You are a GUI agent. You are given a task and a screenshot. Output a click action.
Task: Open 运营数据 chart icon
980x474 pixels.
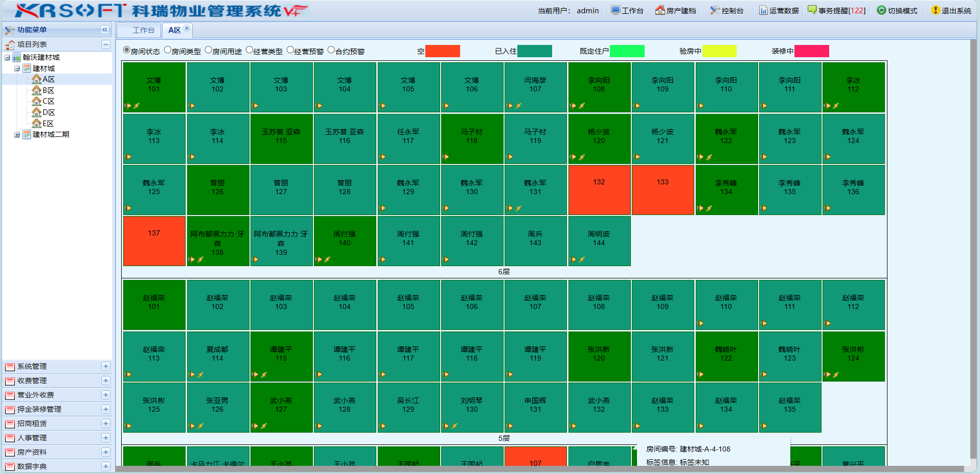click(763, 10)
